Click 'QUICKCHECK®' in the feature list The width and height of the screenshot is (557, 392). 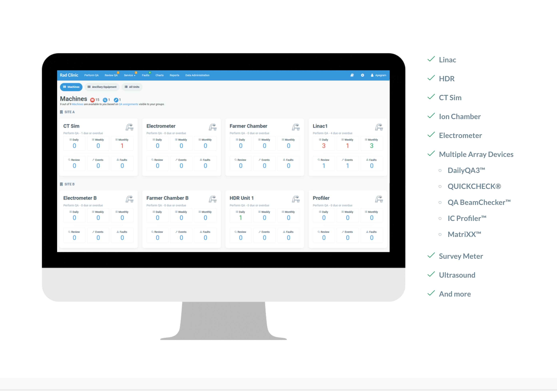[474, 186]
